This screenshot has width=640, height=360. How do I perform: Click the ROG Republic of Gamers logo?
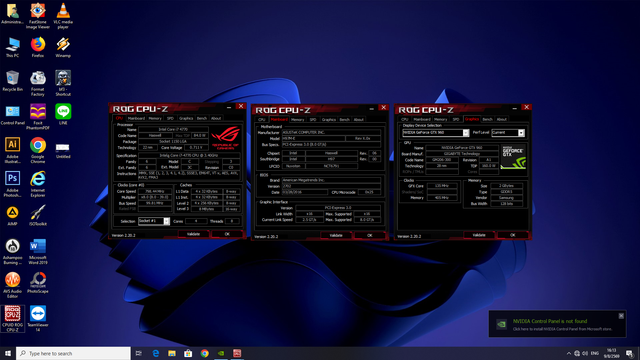(225, 138)
